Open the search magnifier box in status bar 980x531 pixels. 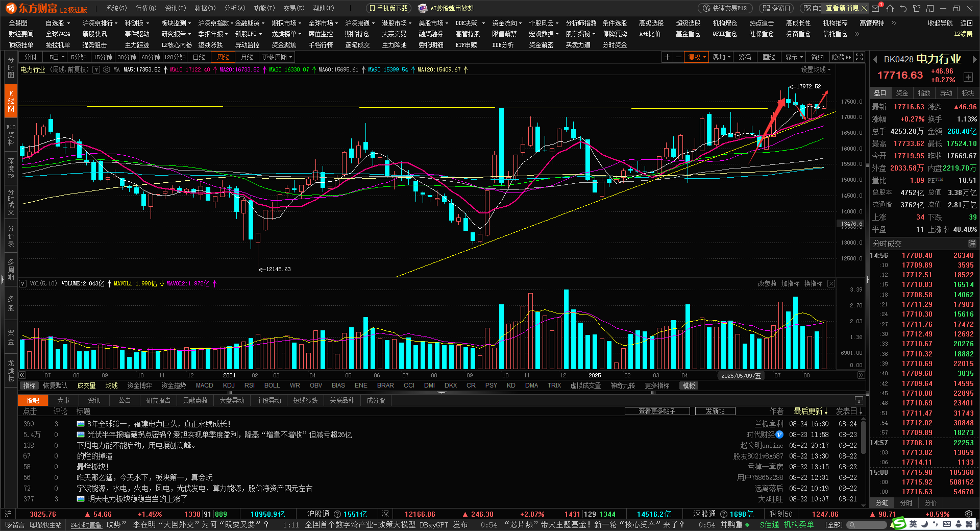pos(867,524)
